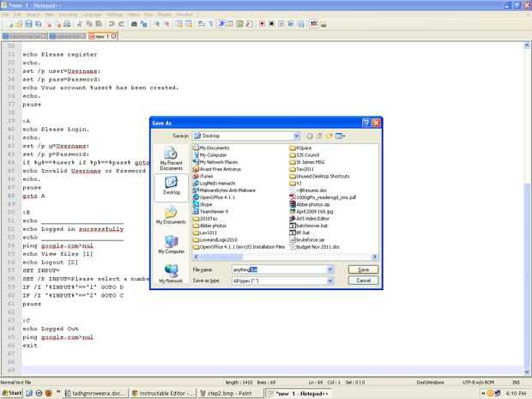Open the Encoding menu
Image resolution: width=532 pixels, height=399 pixels.
pyautogui.click(x=68, y=15)
